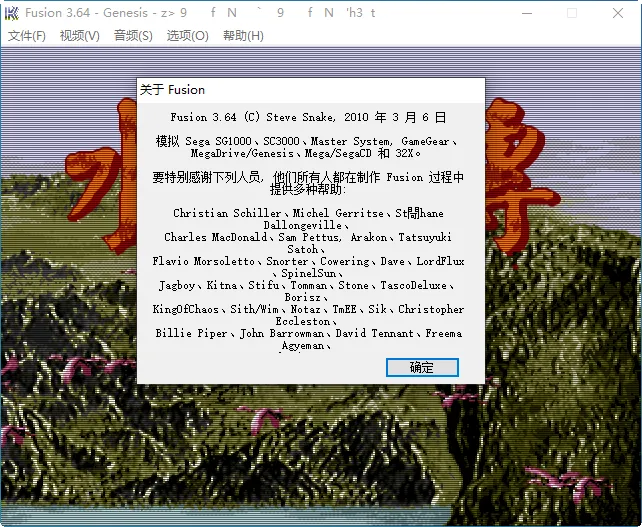Open the 文件(F) menu

(x=27, y=36)
